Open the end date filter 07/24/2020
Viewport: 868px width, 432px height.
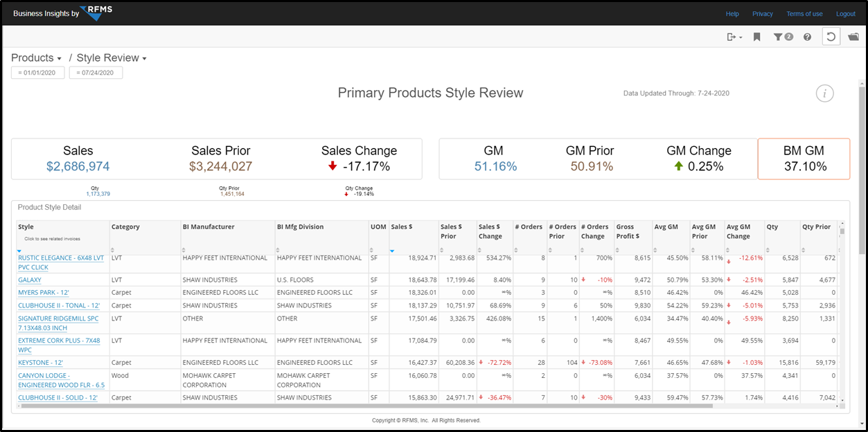(96, 73)
